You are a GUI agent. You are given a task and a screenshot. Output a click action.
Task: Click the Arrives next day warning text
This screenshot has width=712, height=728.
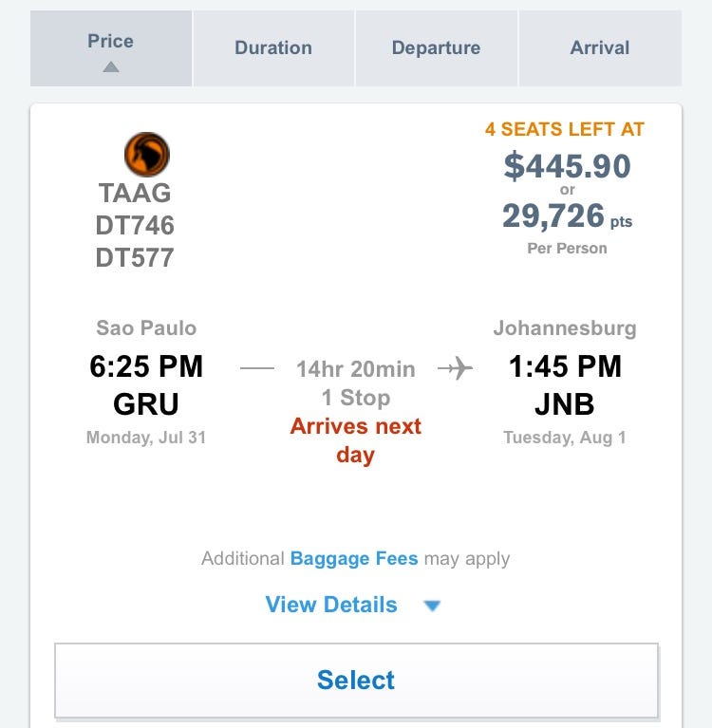point(356,440)
